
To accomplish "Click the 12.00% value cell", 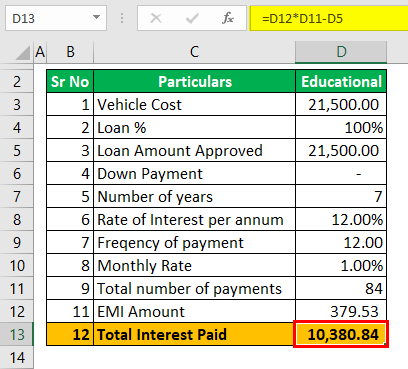I will pos(341,219).
